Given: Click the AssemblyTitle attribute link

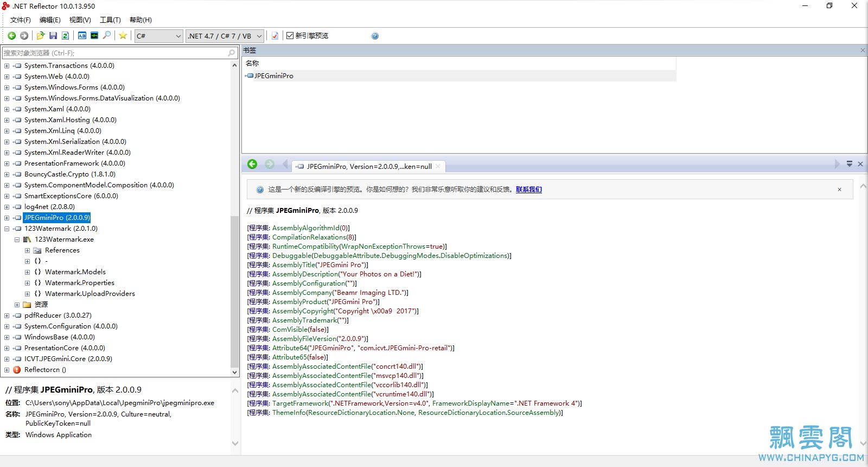Looking at the screenshot, I should click(x=294, y=265).
